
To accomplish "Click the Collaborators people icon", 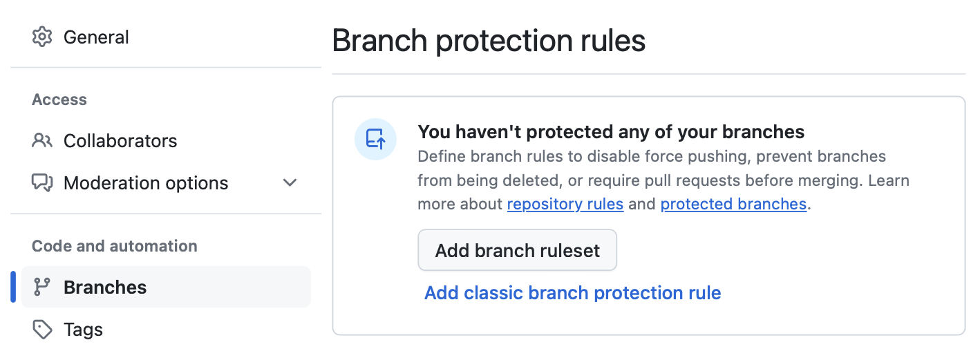I will click(42, 141).
